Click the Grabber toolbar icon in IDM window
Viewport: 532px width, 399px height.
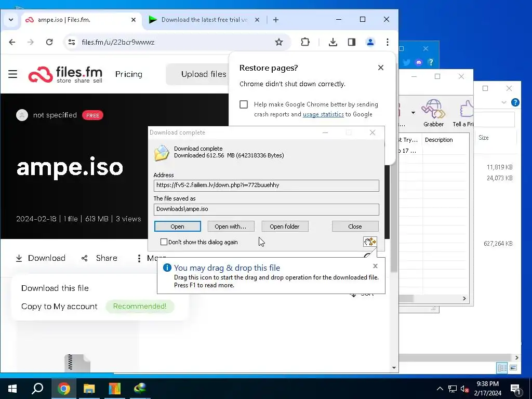tap(434, 113)
